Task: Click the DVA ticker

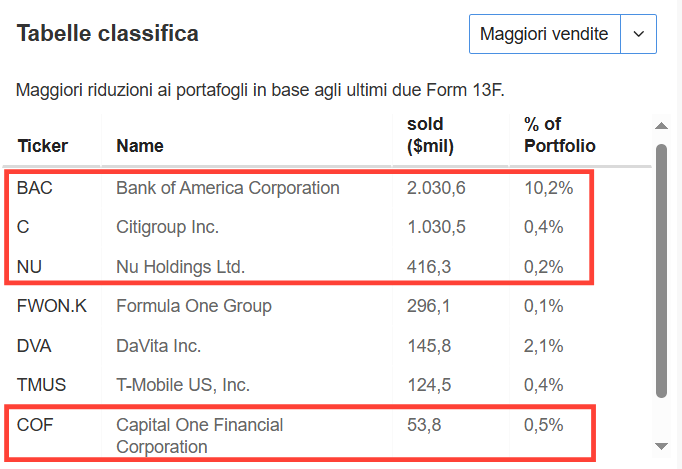Action: click(34, 346)
